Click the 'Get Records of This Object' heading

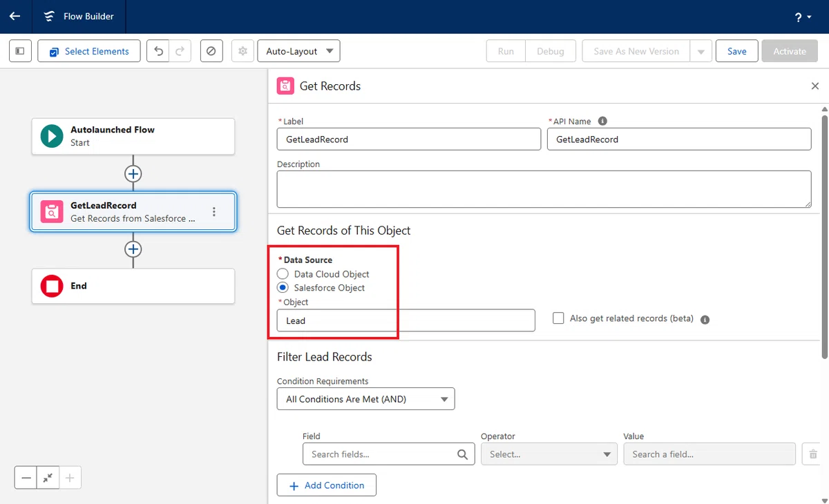pyautogui.click(x=344, y=231)
